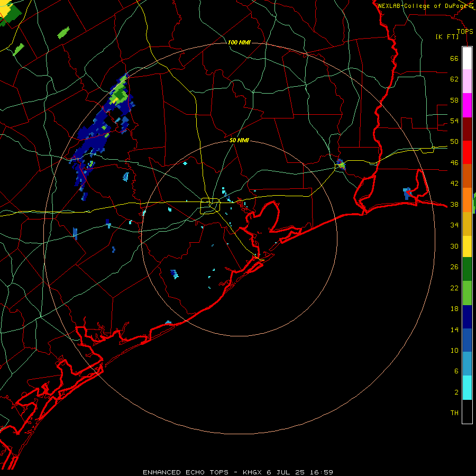The width and height of the screenshot is (476, 476).
Task: Click the TH threshold label on legend
Action: tap(454, 413)
